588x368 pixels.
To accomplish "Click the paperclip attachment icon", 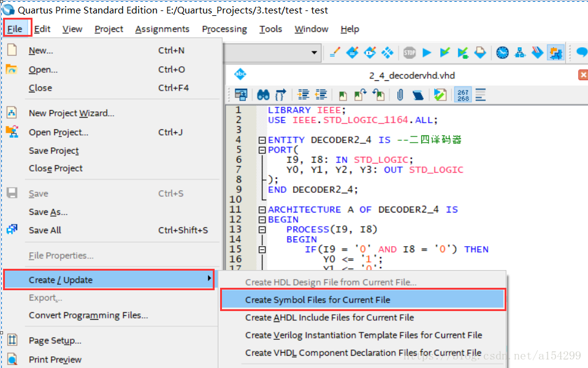I will point(400,95).
